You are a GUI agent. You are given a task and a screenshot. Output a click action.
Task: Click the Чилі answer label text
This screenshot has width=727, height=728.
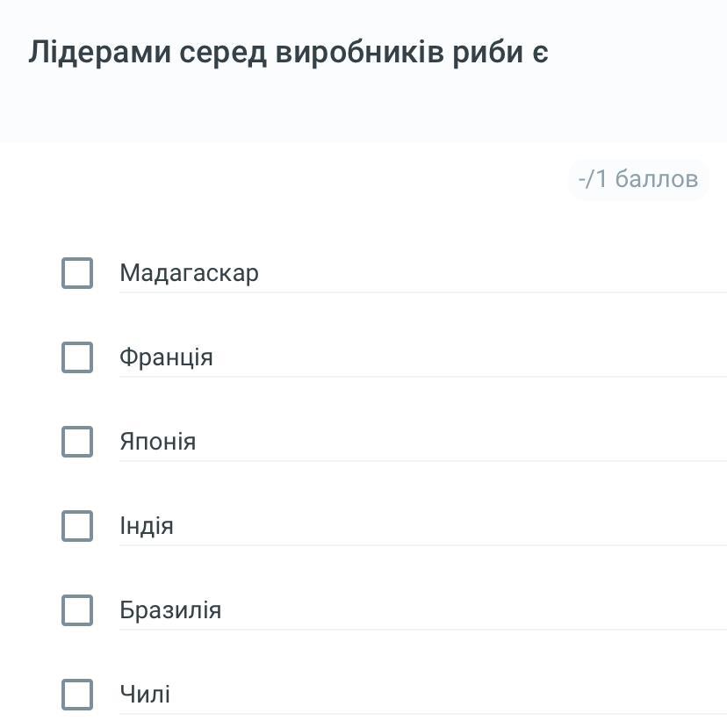tap(145, 695)
